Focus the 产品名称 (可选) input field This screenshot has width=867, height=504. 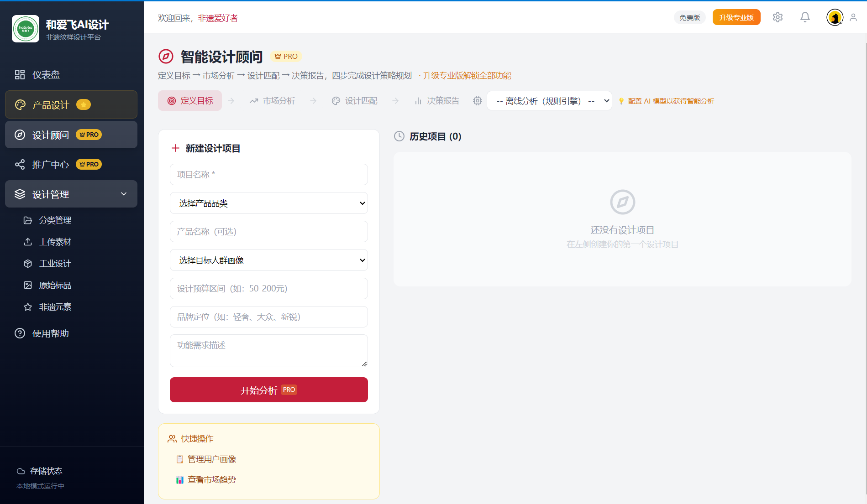269,232
